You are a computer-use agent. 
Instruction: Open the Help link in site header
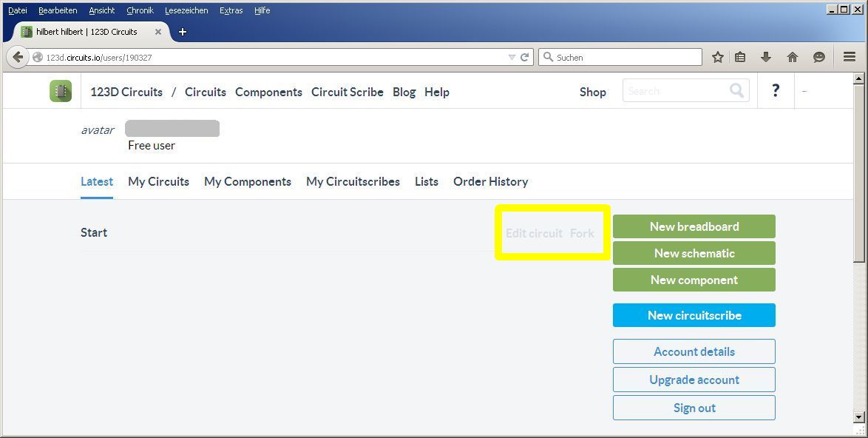click(437, 92)
